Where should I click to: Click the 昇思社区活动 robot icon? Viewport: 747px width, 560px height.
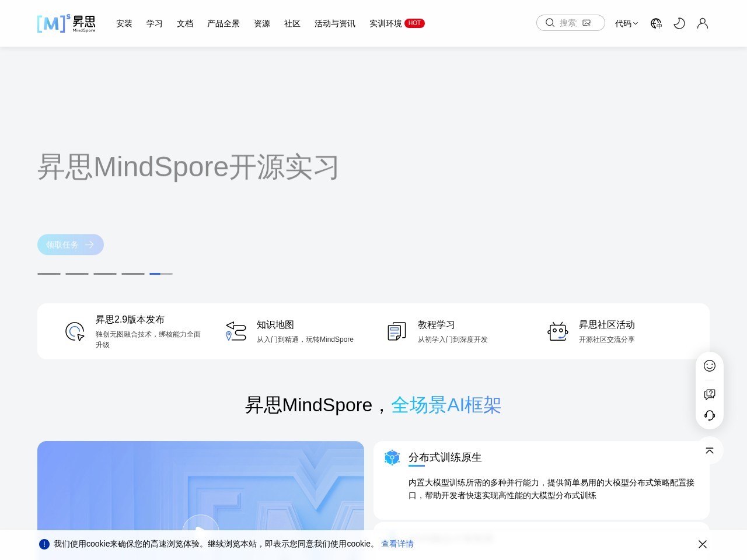[x=558, y=331]
